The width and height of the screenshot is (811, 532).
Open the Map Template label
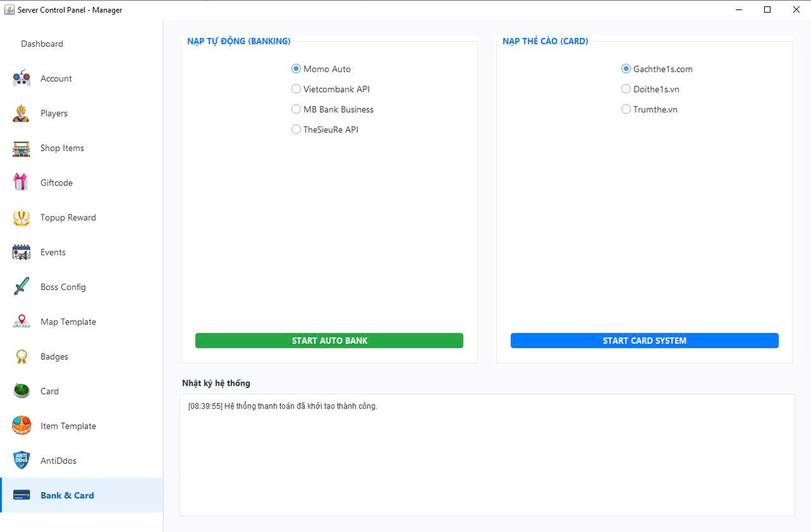[x=68, y=322]
